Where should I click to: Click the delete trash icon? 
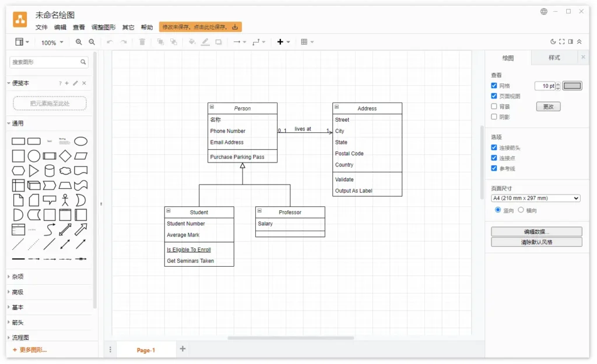tap(142, 41)
